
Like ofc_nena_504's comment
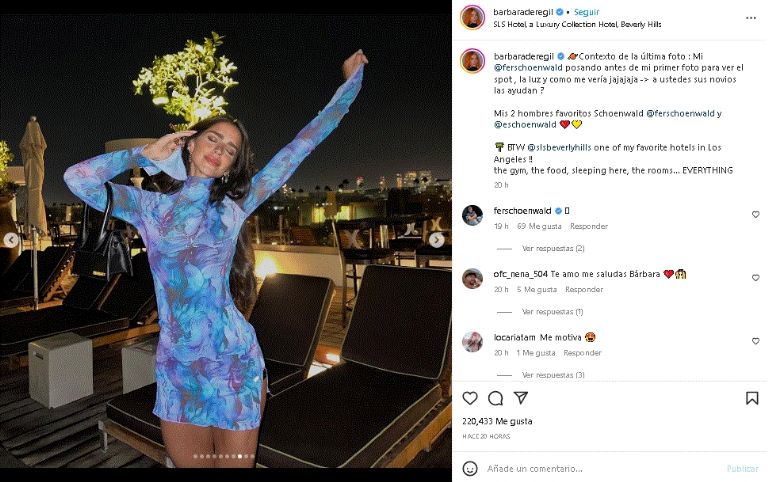pos(755,277)
